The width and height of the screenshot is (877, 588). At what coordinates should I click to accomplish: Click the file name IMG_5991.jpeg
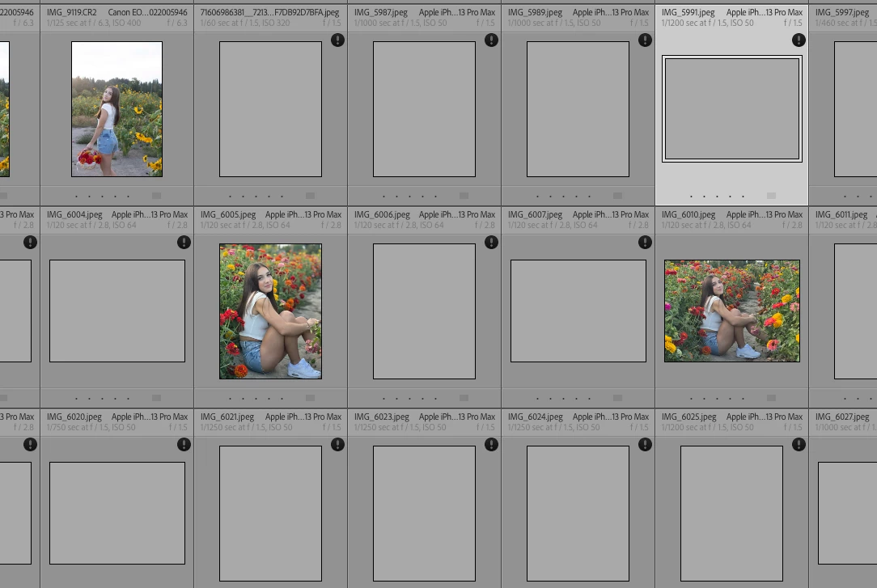click(x=688, y=12)
